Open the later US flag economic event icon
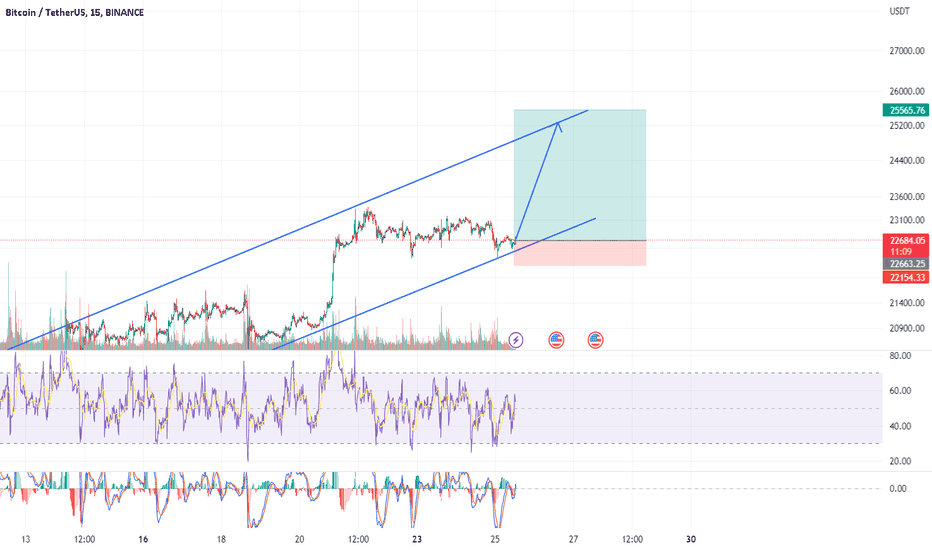The image size is (932, 550). point(595,340)
